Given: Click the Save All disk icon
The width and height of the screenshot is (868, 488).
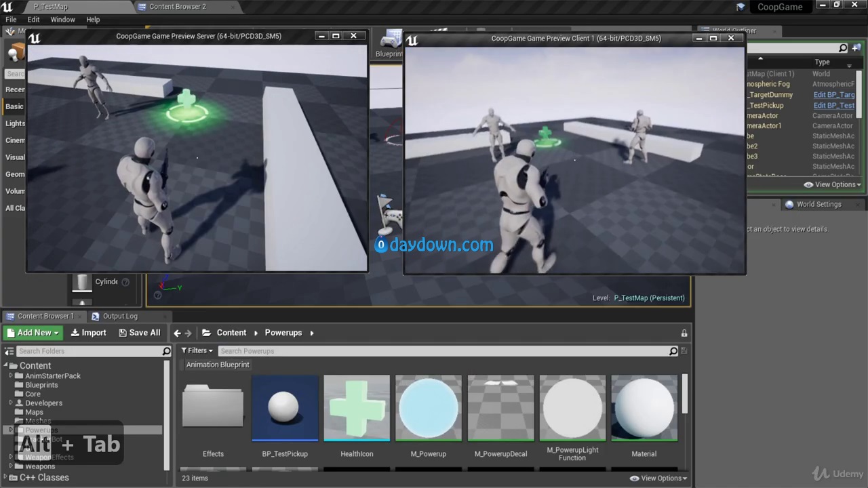Looking at the screenshot, I should (123, 333).
